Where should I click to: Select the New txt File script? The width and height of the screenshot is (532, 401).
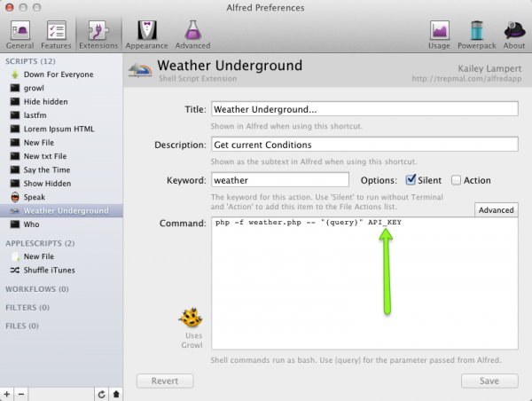pyautogui.click(x=61, y=156)
